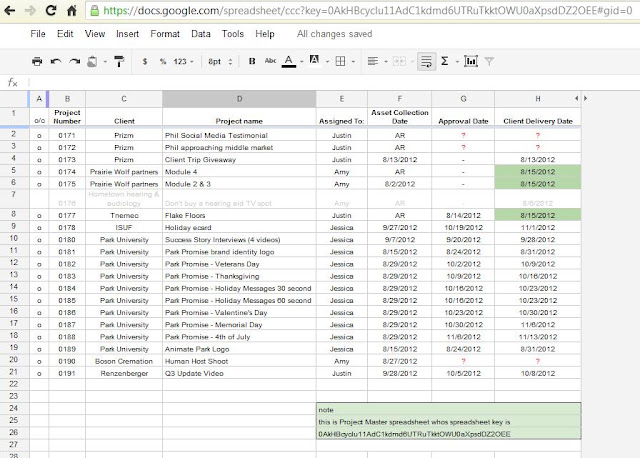Click the 'Human Host Shoot' cell

(239, 361)
